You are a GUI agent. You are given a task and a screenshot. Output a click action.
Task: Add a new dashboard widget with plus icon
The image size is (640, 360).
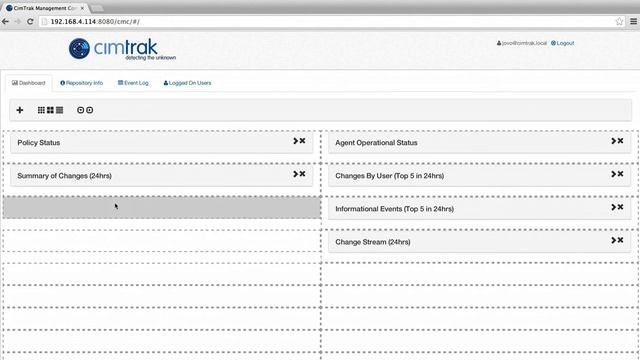coord(20,110)
